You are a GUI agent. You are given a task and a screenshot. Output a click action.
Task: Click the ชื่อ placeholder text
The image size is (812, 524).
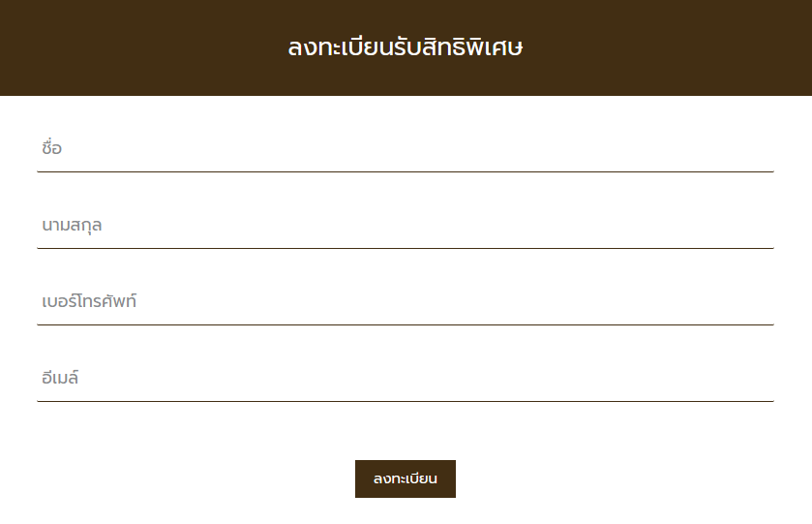pos(52,149)
